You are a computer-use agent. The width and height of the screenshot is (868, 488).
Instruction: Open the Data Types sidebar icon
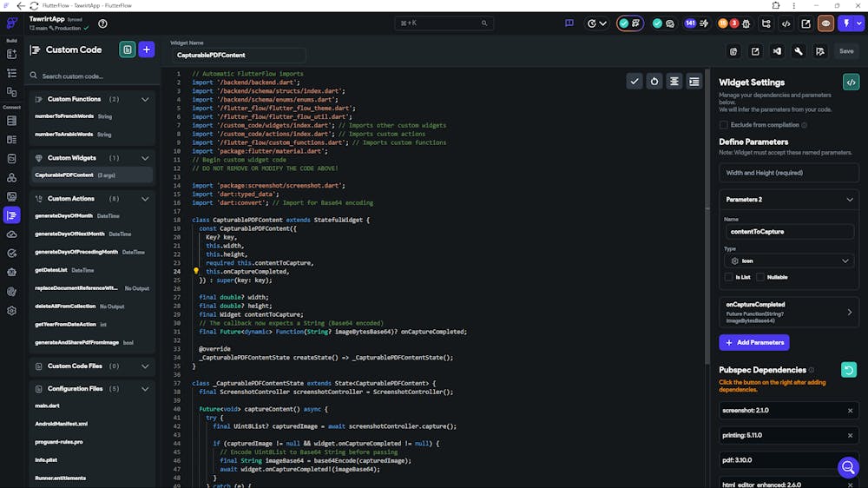pyautogui.click(x=11, y=140)
